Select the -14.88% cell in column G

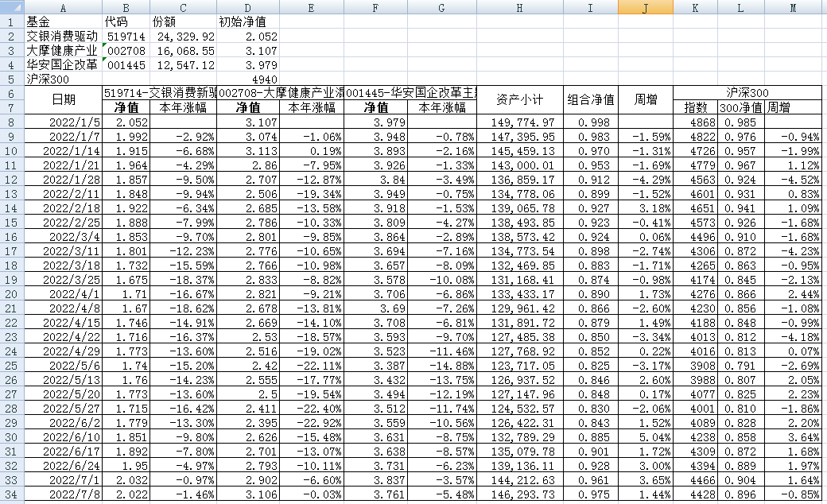tap(441, 366)
